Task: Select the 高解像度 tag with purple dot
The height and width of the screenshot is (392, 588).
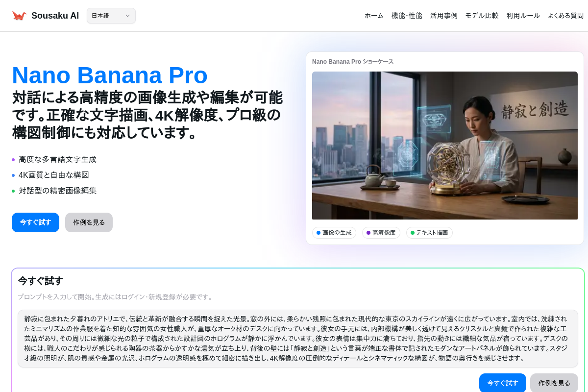Action: [381, 233]
